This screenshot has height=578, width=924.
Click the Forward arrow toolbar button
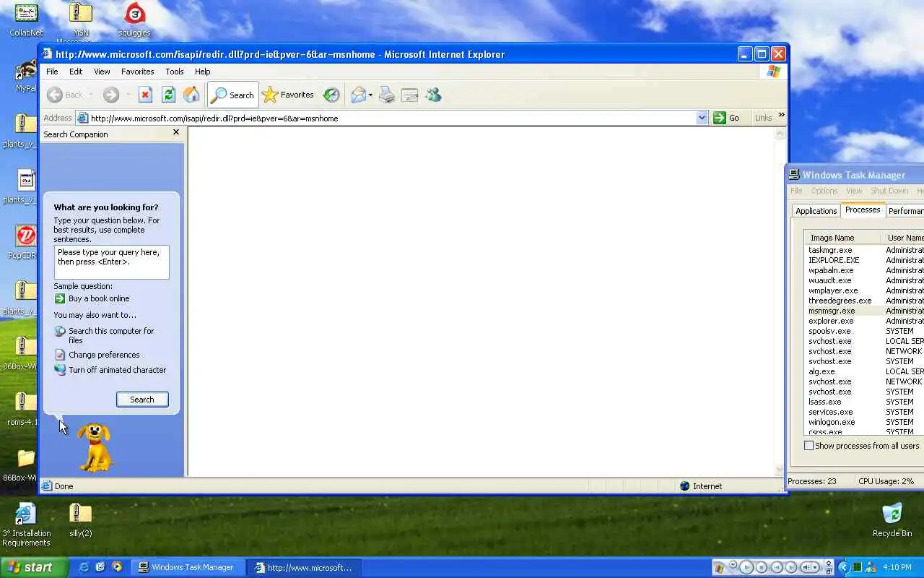(x=110, y=95)
